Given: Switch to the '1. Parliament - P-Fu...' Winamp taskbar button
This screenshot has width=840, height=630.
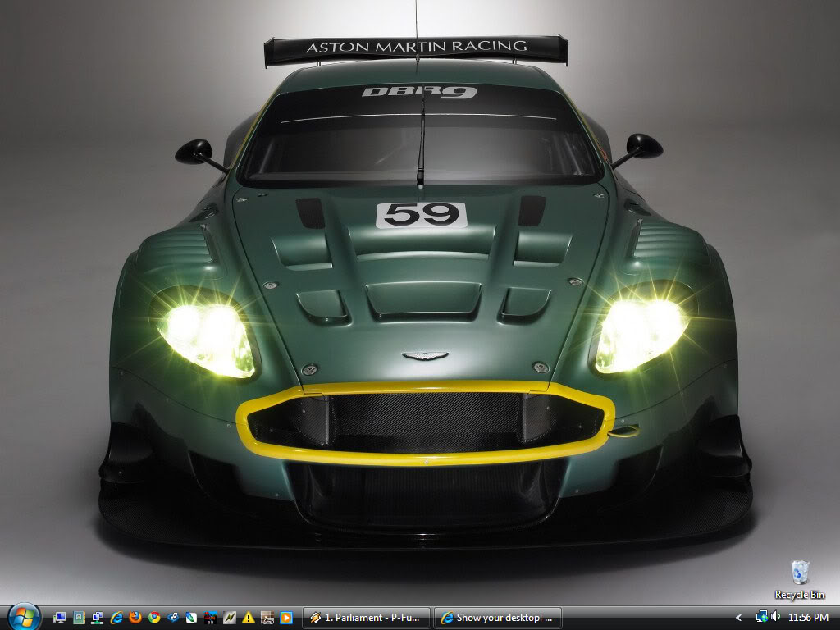Looking at the screenshot, I should click(367, 618).
